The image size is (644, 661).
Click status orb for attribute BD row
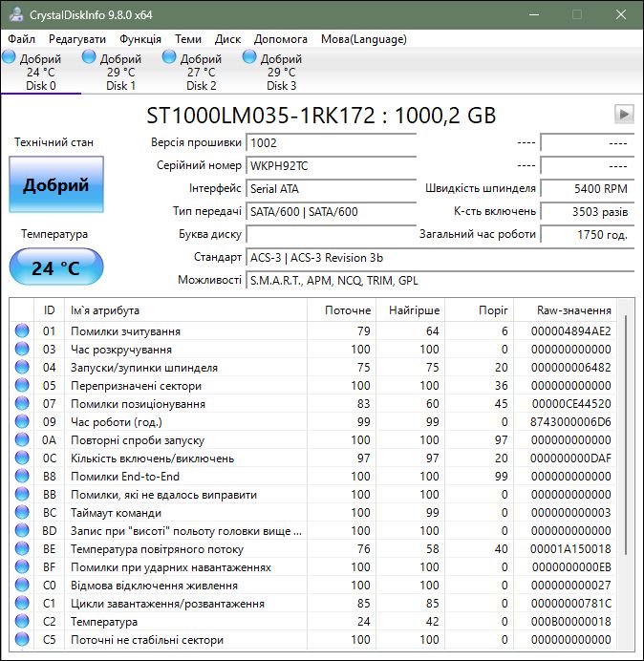(22, 530)
